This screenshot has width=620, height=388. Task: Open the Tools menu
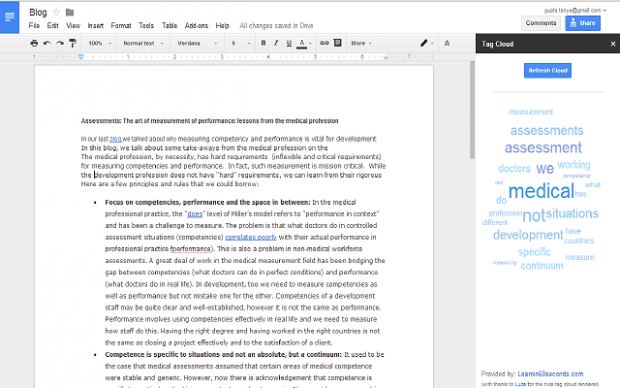[x=146, y=26]
